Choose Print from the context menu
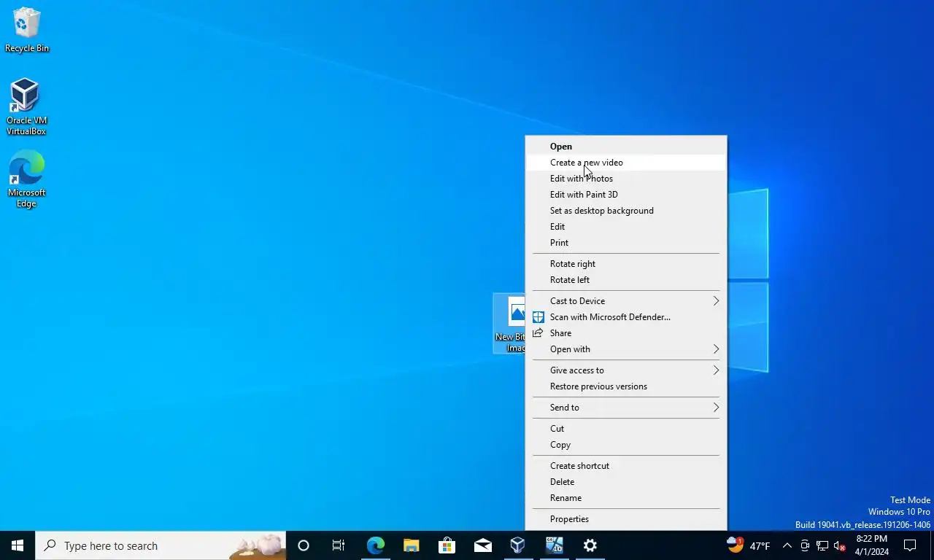The image size is (934, 560). tap(626, 243)
